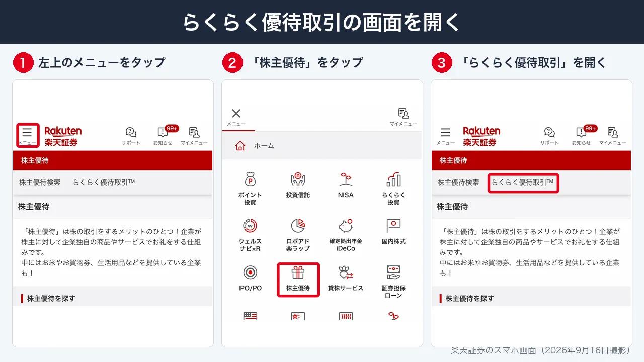644x362 pixels.
Task: Open らくらく投資 from the menu grid
Action: [x=393, y=189]
